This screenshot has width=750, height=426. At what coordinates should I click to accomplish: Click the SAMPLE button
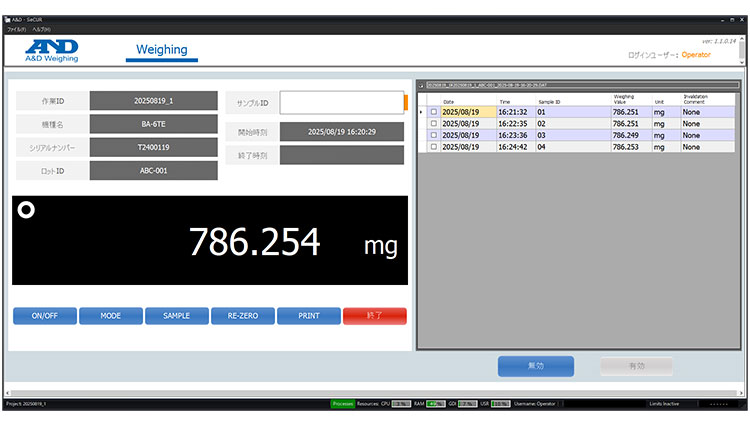click(x=176, y=316)
